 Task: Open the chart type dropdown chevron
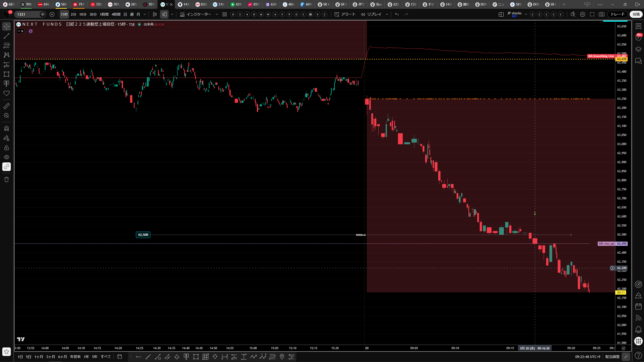click(172, 14)
